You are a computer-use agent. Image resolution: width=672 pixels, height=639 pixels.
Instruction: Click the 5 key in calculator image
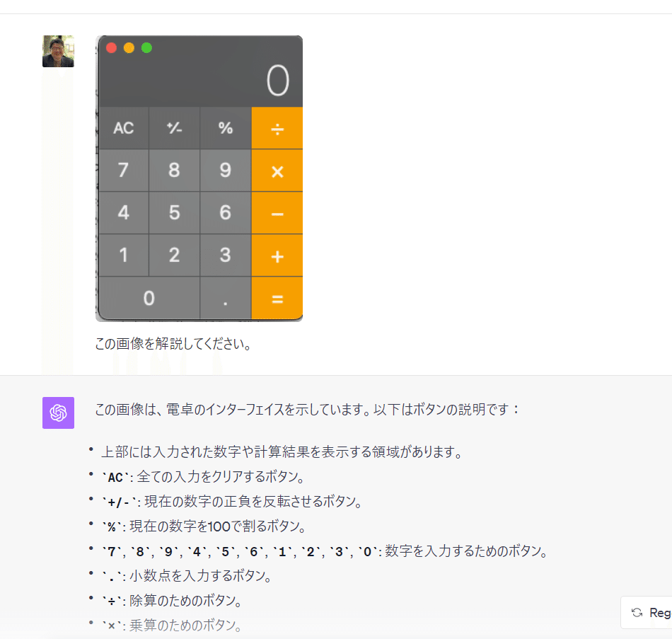click(x=175, y=213)
